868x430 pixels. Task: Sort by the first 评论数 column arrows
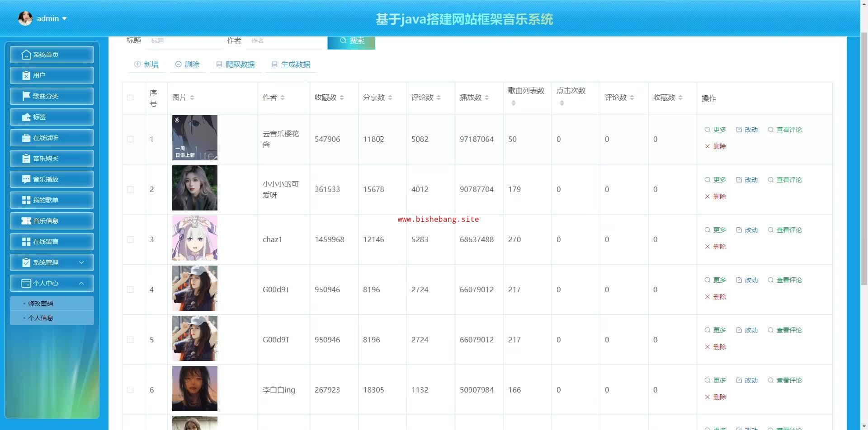(439, 98)
